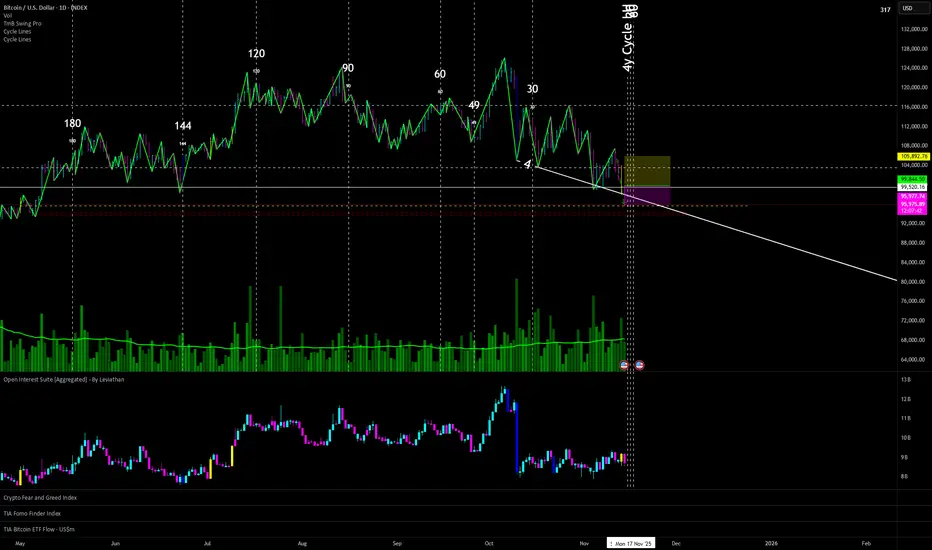932x550 pixels.
Task: Select the Open Interest Suite pane label
Action: [64, 379]
